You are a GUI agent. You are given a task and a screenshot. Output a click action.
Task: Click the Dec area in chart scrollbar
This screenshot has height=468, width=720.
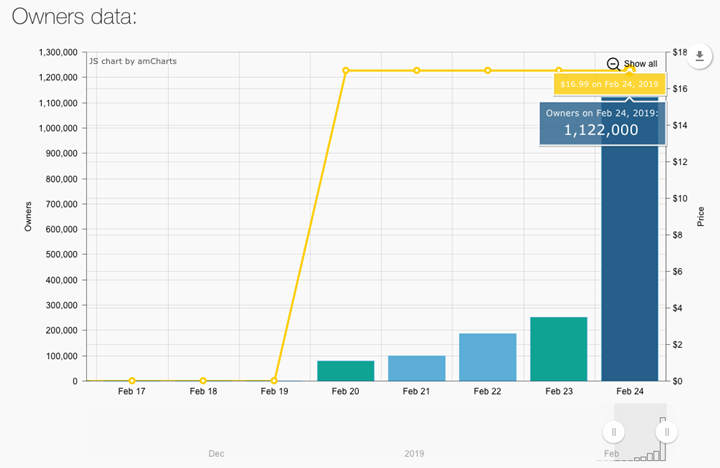pyautogui.click(x=216, y=453)
